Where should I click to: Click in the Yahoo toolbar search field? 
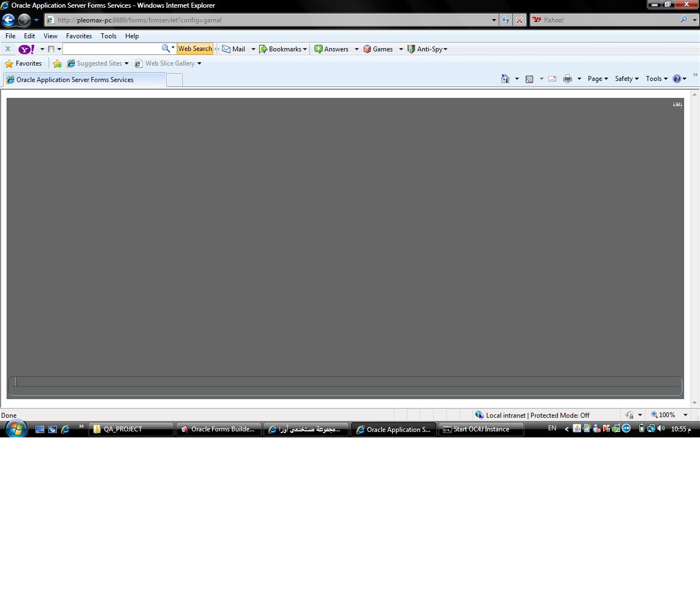pyautogui.click(x=112, y=49)
